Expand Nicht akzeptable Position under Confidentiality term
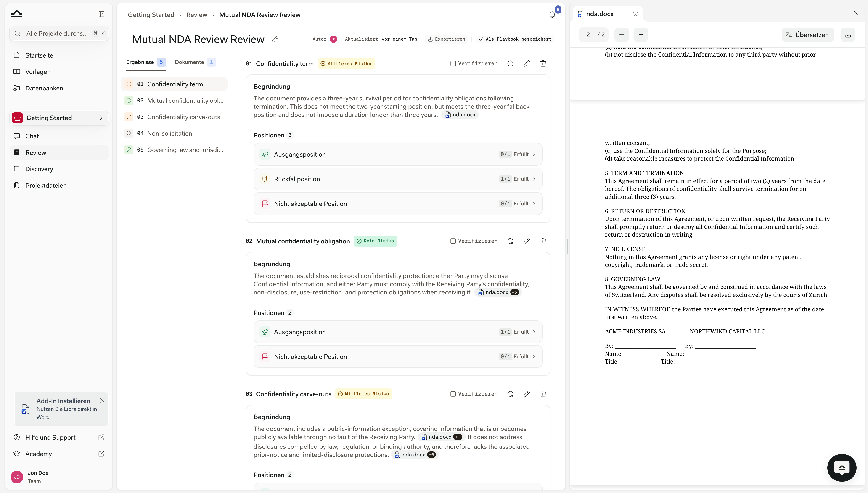Screen dimensions: 868x493 398,204
